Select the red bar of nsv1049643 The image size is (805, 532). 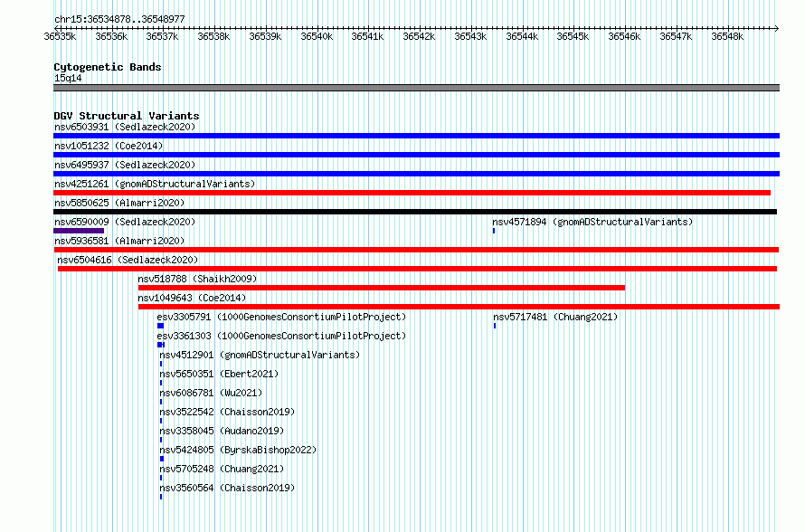click(x=459, y=307)
